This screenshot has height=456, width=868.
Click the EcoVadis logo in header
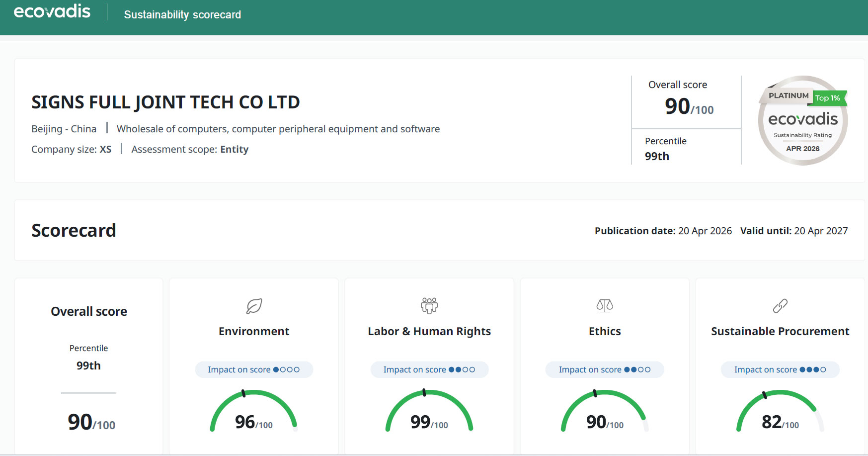pos(52,11)
